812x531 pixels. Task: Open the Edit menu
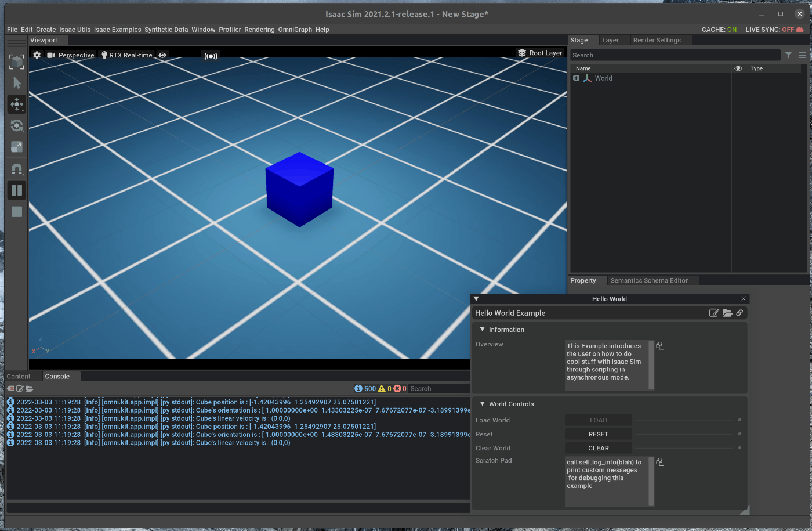[27, 30]
